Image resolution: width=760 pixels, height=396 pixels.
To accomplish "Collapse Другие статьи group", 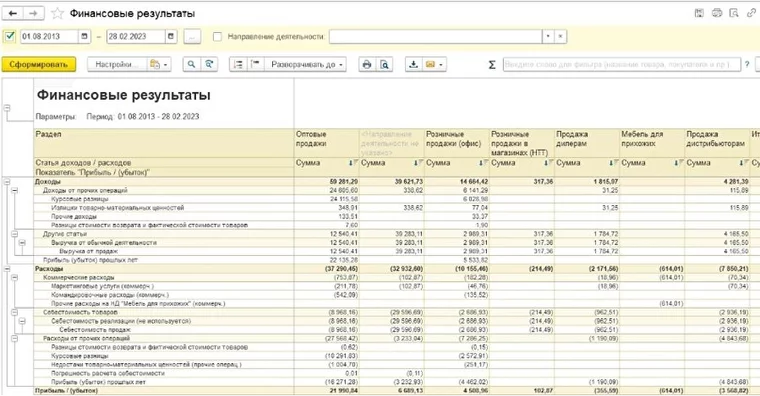I will pos(15,234).
